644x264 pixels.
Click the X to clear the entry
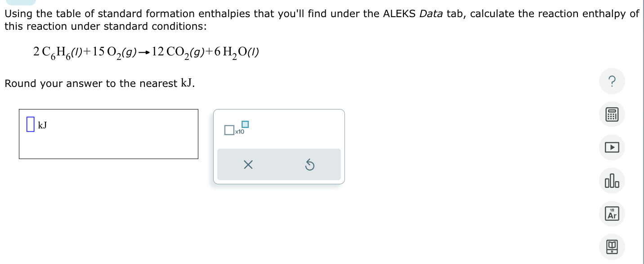[248, 164]
